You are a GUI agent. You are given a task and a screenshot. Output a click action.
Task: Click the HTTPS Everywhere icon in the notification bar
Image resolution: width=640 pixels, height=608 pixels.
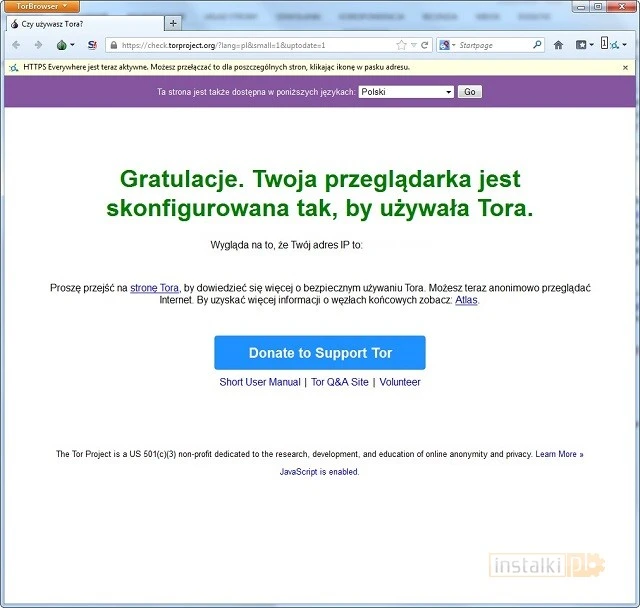[14, 68]
